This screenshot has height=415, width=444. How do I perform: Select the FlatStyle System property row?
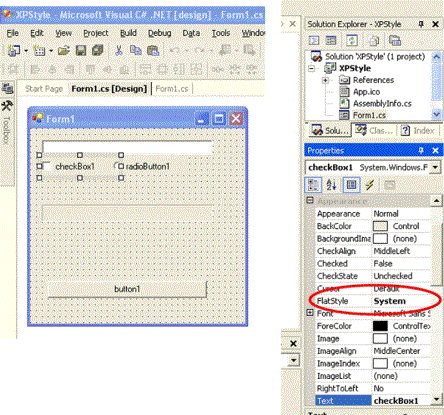373,301
